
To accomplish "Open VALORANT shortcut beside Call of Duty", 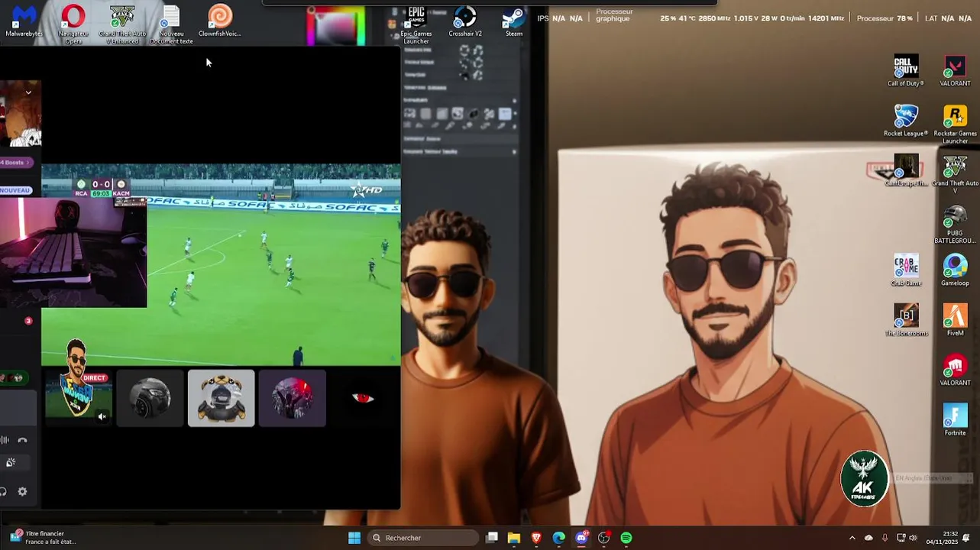I will click(x=955, y=71).
